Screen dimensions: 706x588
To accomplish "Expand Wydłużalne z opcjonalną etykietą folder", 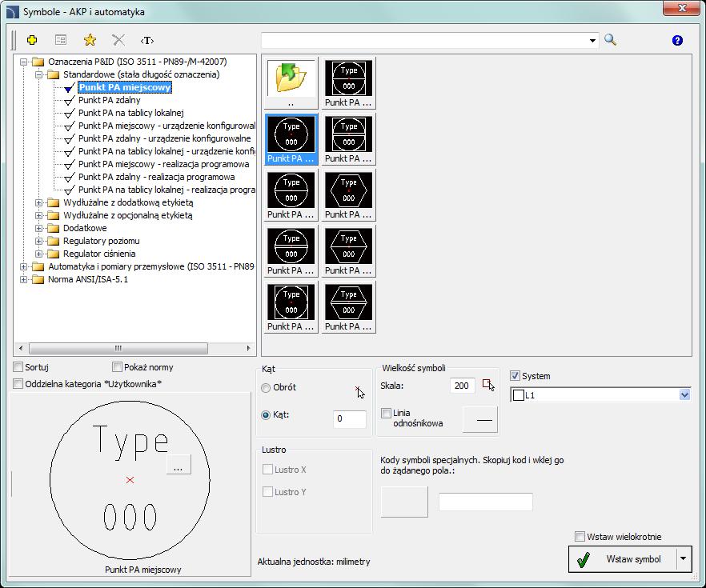I will click(38, 215).
